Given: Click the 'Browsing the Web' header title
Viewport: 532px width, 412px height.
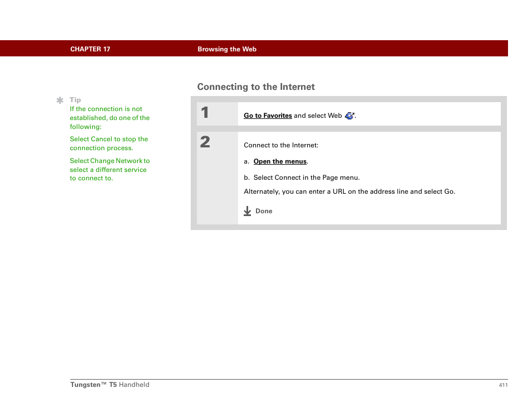Looking at the screenshot, I should click(x=227, y=49).
